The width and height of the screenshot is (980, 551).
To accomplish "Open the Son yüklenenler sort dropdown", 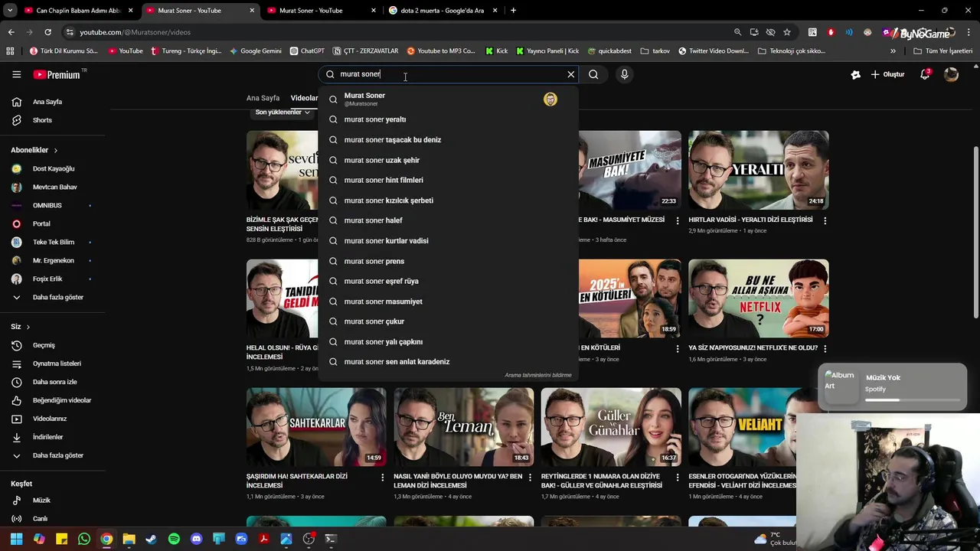I will point(283,112).
